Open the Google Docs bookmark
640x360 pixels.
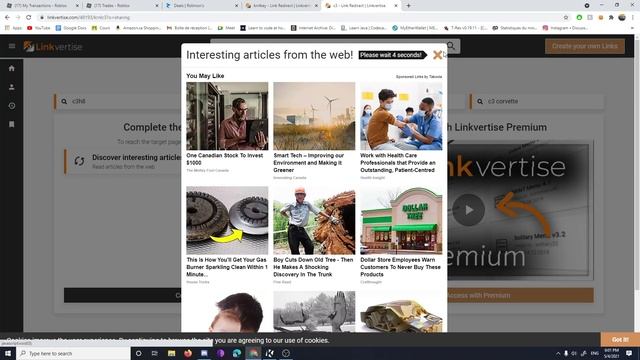(71, 28)
